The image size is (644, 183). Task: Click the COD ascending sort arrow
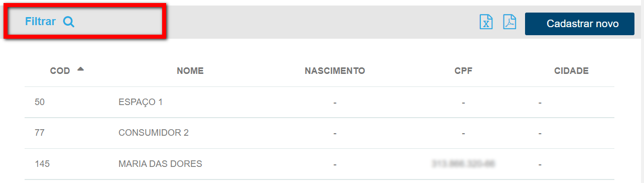(80, 69)
